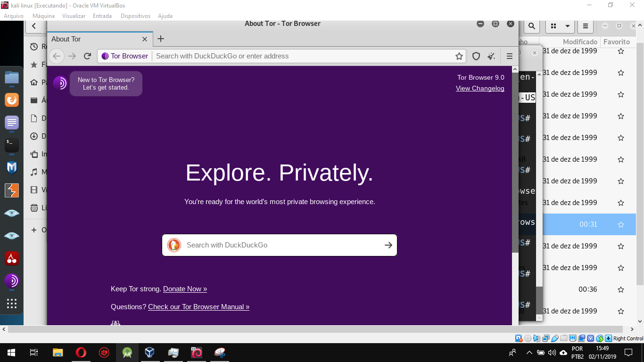Open Files from the Kali dock

[12, 77]
